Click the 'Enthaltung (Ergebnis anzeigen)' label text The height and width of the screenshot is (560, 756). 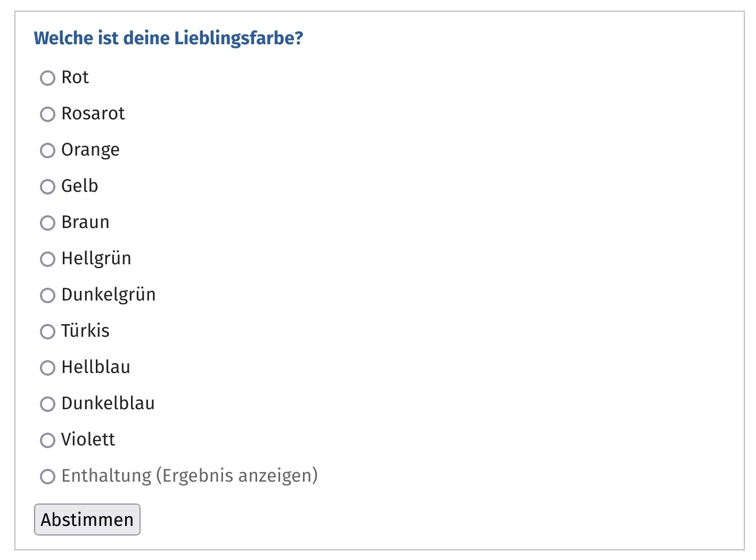tap(190, 475)
